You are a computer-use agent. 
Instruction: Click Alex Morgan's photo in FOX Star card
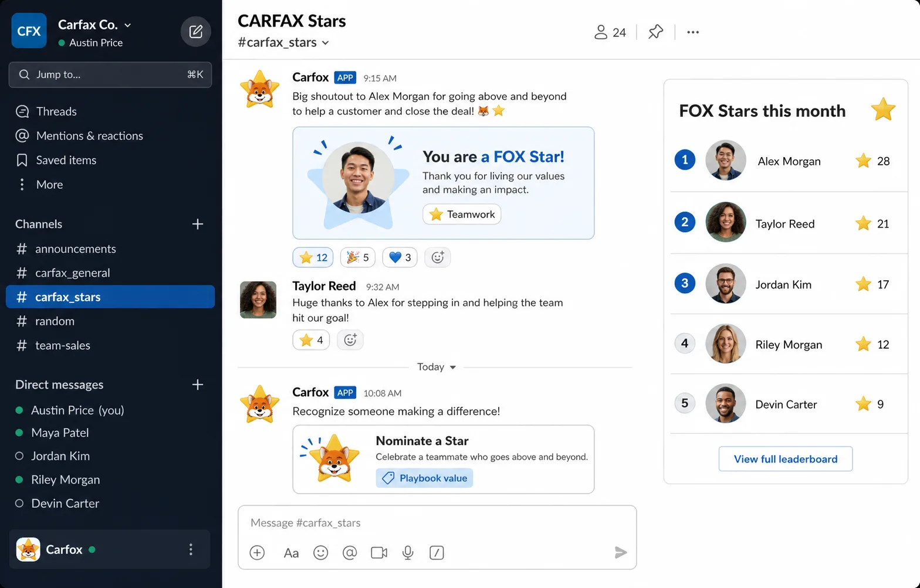pyautogui.click(x=358, y=178)
